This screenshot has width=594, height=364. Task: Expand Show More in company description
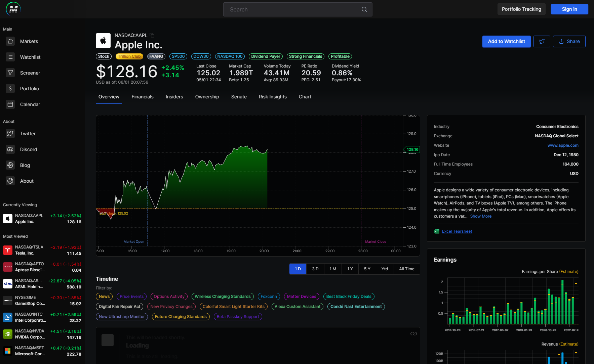click(481, 216)
